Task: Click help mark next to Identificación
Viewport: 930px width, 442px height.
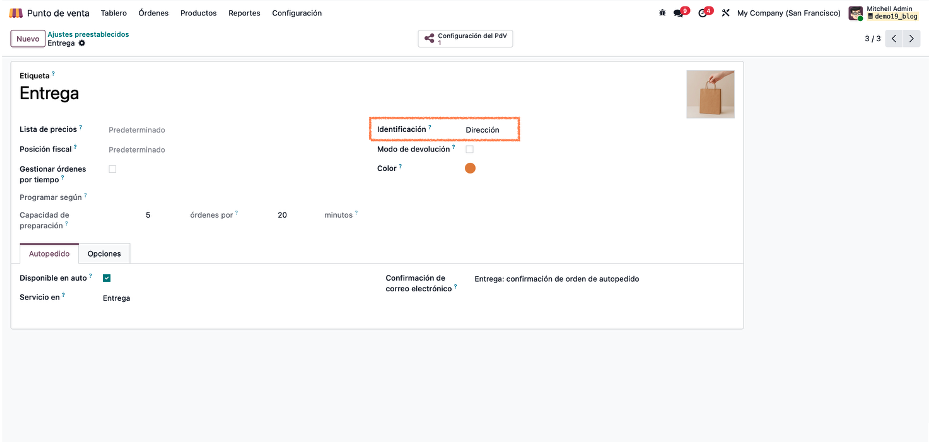Action: point(430,127)
